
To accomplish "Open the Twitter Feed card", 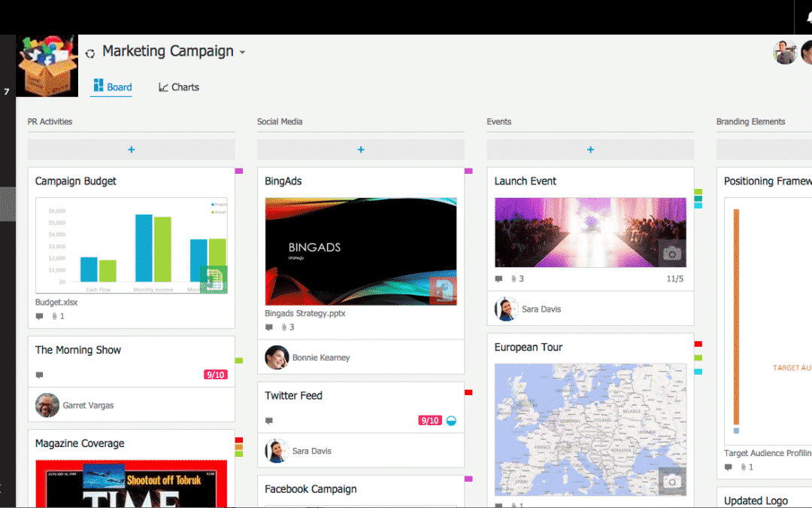I will pos(294,396).
